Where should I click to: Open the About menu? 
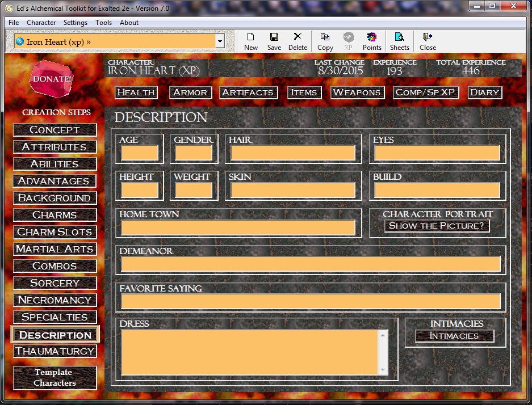pyautogui.click(x=129, y=22)
